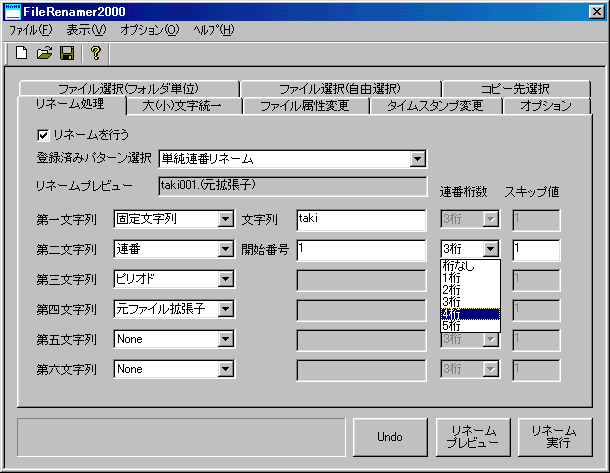Open the ファイル(F) menu
Viewport: 610px width, 473px height.
click(x=30, y=30)
